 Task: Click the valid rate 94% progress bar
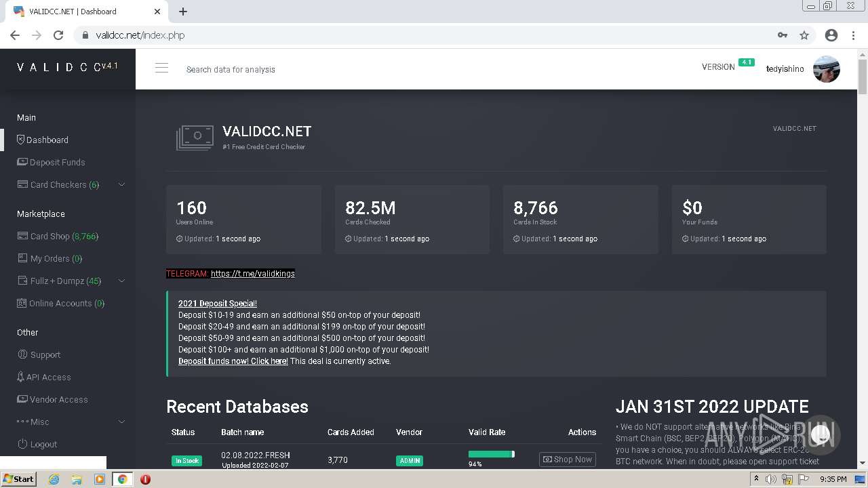point(491,454)
